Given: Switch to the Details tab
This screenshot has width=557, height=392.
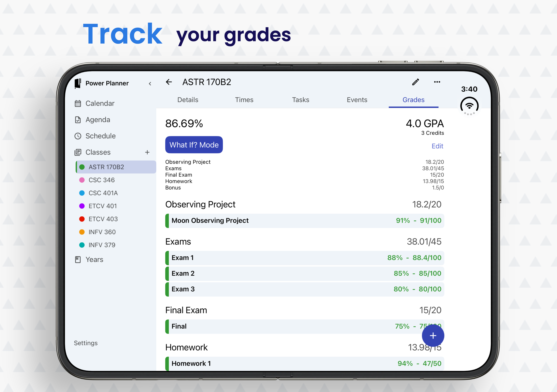Looking at the screenshot, I should [x=188, y=100].
